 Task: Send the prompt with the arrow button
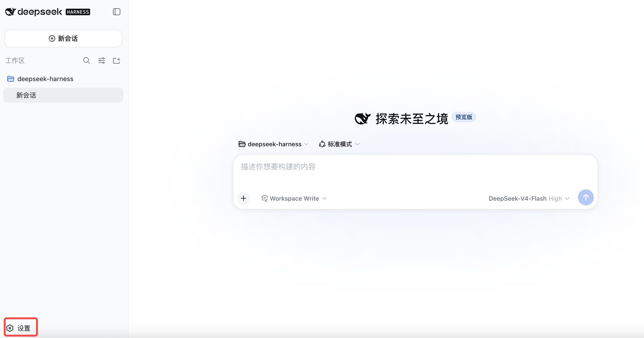click(x=586, y=197)
